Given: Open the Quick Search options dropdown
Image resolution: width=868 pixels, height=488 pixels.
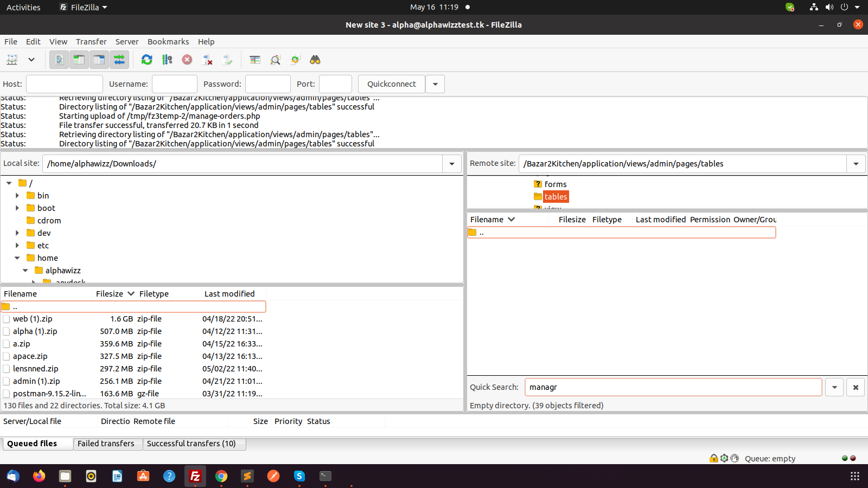Looking at the screenshot, I should click(834, 387).
